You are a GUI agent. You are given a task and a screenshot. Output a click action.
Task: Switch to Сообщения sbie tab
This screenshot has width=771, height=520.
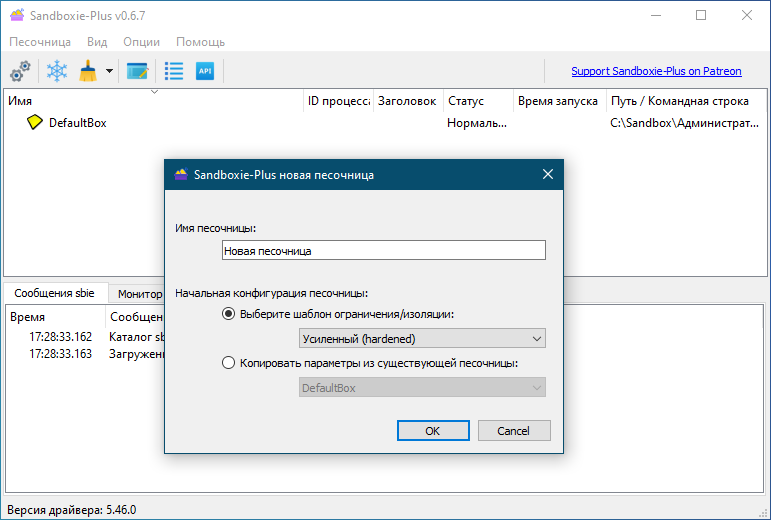54,293
